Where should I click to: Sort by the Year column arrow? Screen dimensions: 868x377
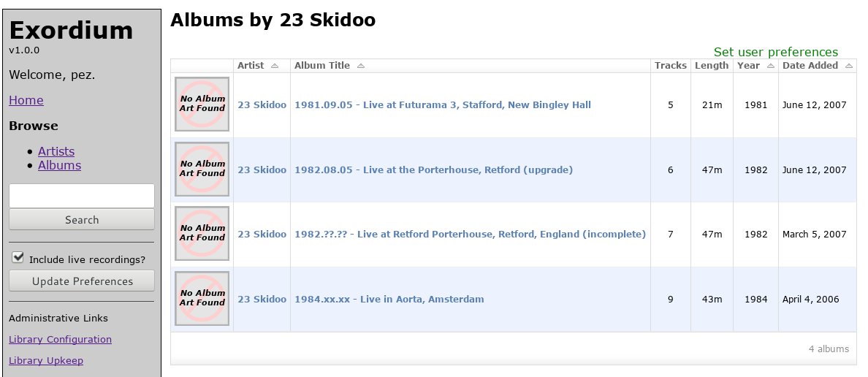771,66
